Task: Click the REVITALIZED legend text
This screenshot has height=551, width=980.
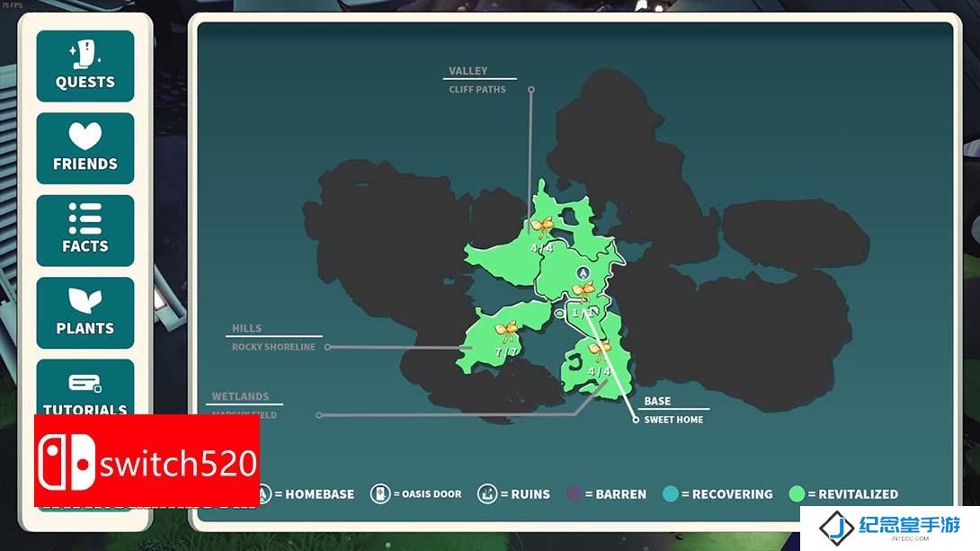Action: click(858, 494)
